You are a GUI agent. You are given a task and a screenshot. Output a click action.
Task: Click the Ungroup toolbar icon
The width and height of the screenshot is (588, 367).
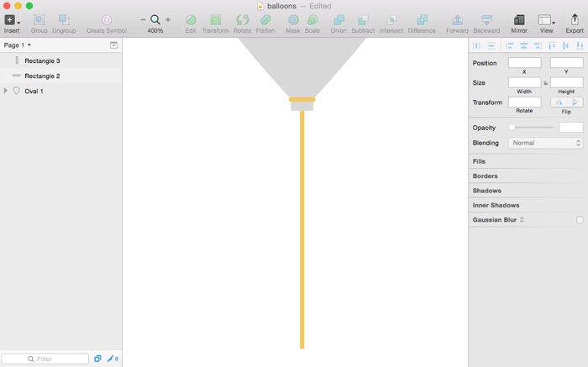click(x=64, y=20)
